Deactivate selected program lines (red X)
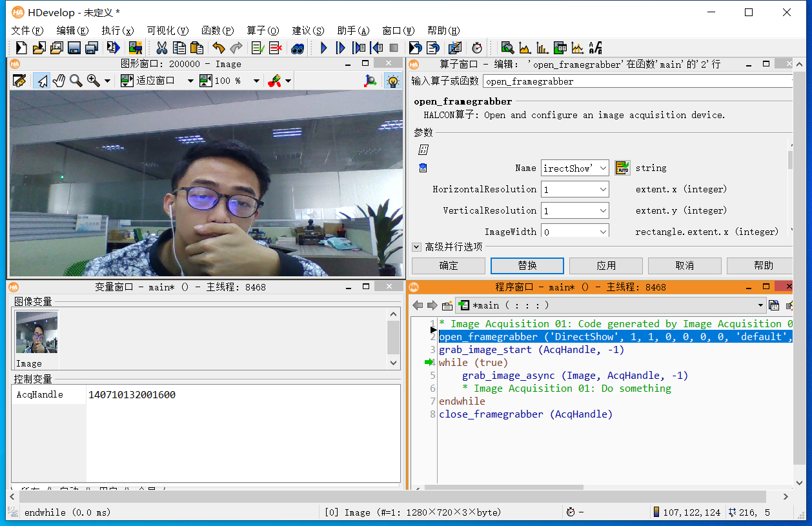Screen dimensions: 812x526 pos(276,47)
